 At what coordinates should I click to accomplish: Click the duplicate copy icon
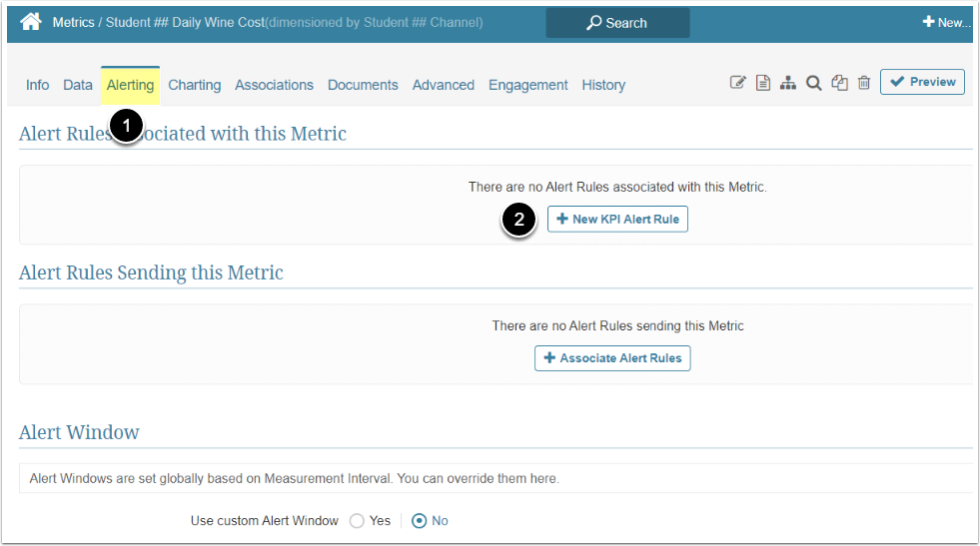coord(839,83)
